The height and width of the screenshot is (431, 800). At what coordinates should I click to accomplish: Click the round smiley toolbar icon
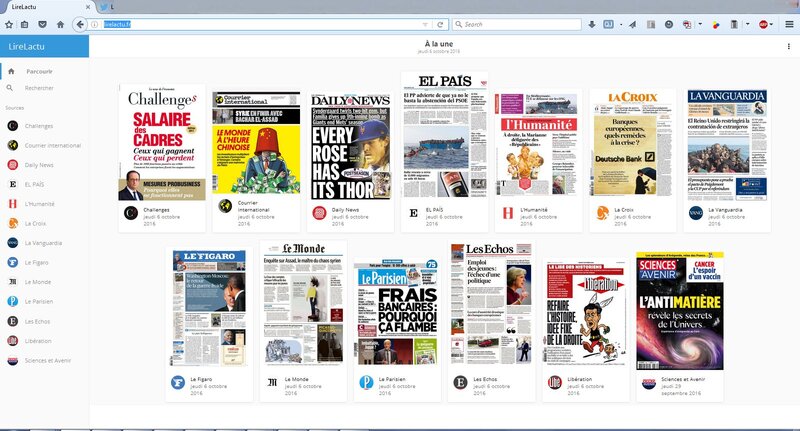coord(669,24)
